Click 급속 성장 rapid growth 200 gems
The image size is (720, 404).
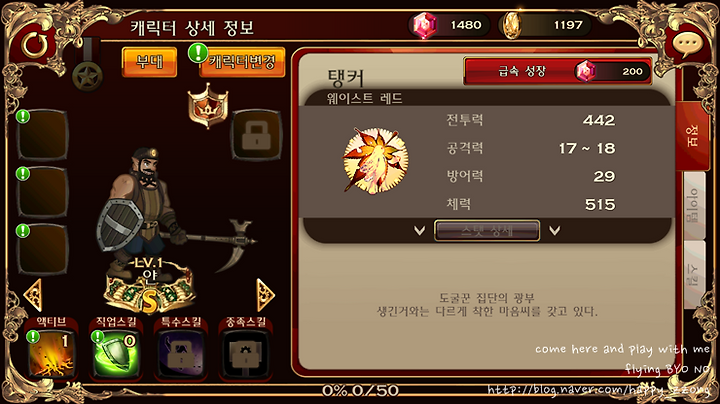(x=557, y=71)
